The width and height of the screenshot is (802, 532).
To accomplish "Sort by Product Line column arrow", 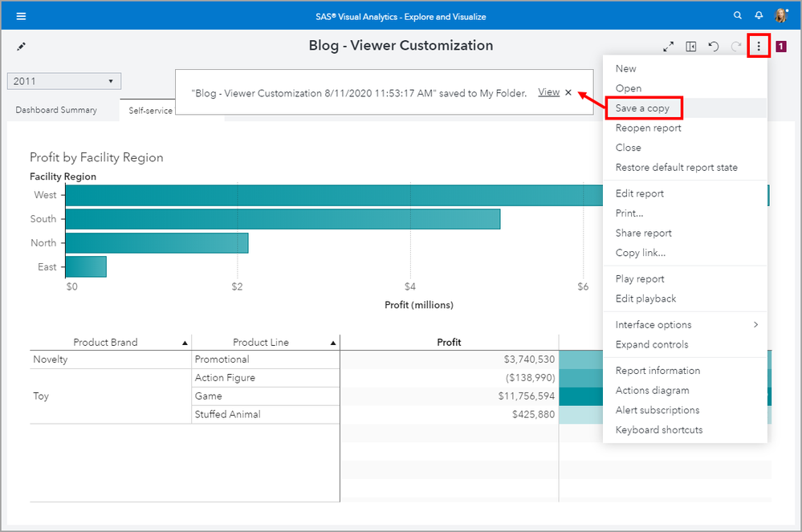I will pos(333,343).
